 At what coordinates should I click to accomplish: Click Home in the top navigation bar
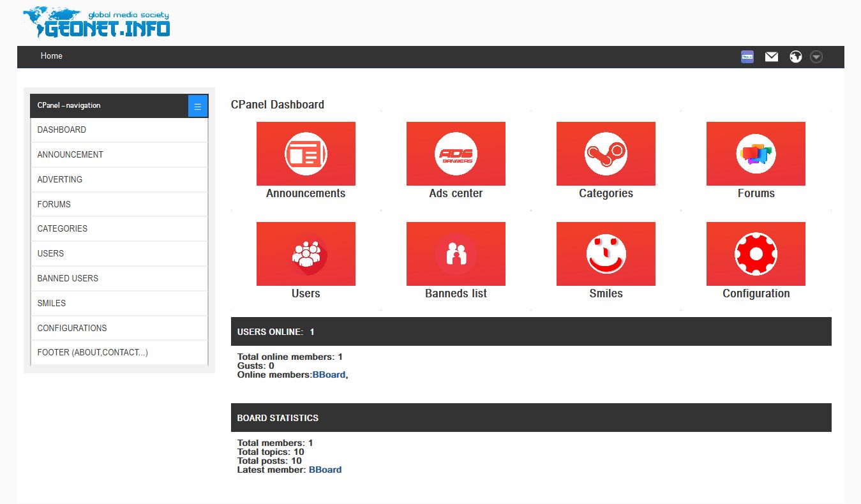click(x=52, y=56)
